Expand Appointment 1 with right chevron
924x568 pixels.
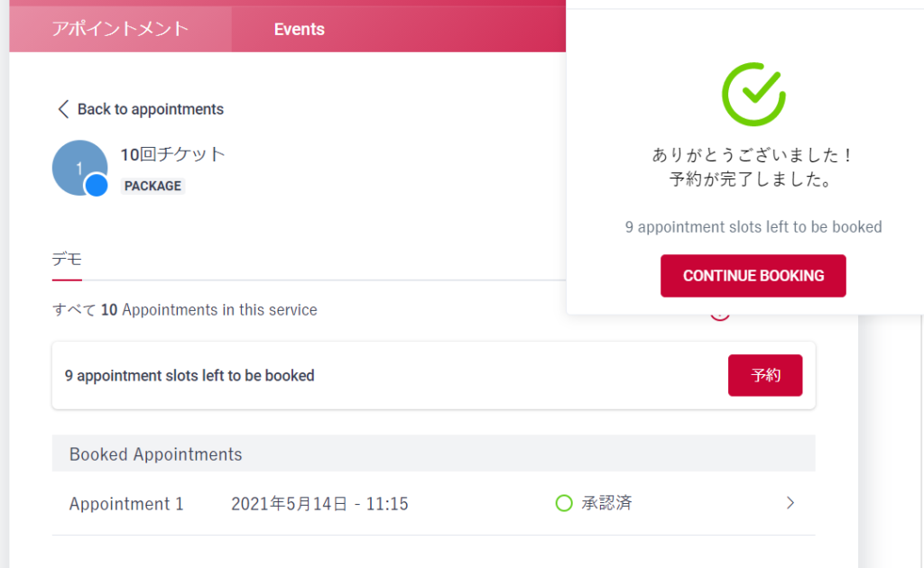[790, 503]
